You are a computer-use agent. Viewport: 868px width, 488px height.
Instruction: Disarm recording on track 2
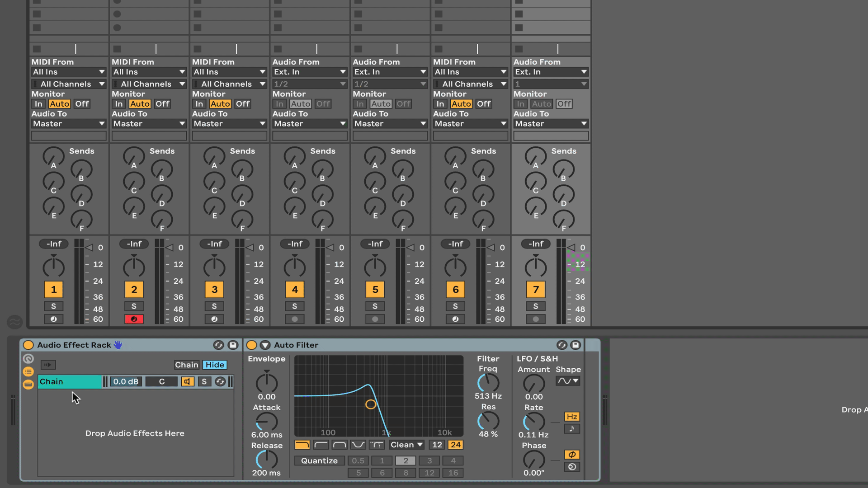[x=134, y=319]
